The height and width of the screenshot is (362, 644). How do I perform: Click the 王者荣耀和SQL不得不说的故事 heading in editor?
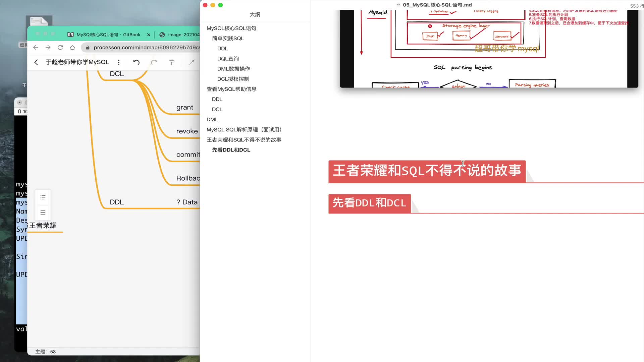tap(427, 171)
